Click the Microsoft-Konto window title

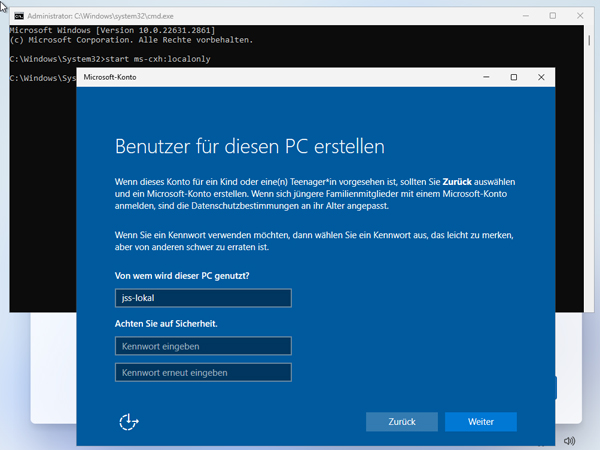point(110,77)
